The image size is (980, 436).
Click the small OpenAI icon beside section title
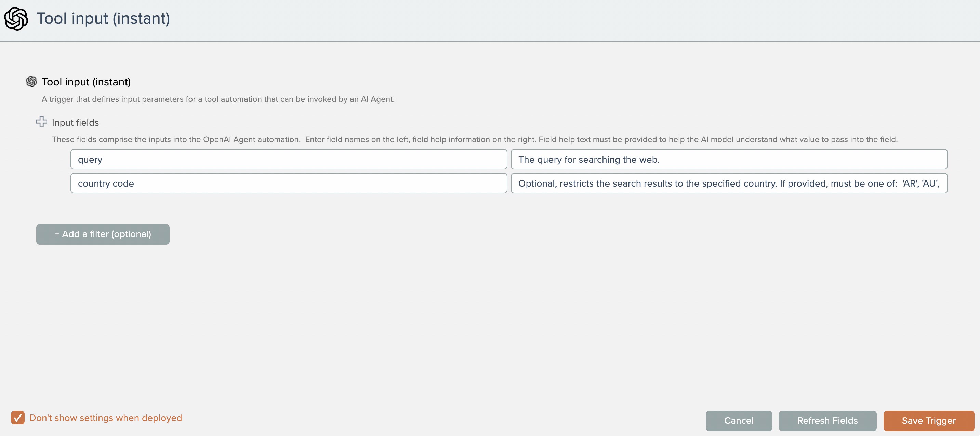pyautogui.click(x=31, y=81)
